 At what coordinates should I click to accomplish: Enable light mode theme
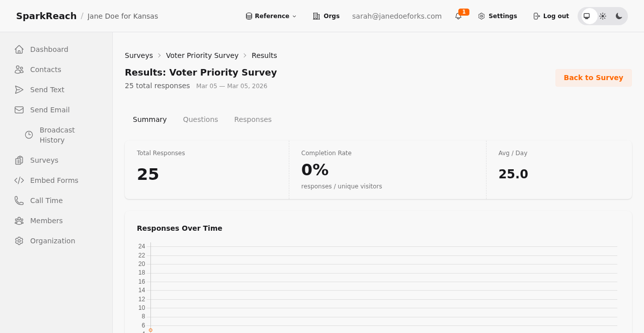[602, 16]
